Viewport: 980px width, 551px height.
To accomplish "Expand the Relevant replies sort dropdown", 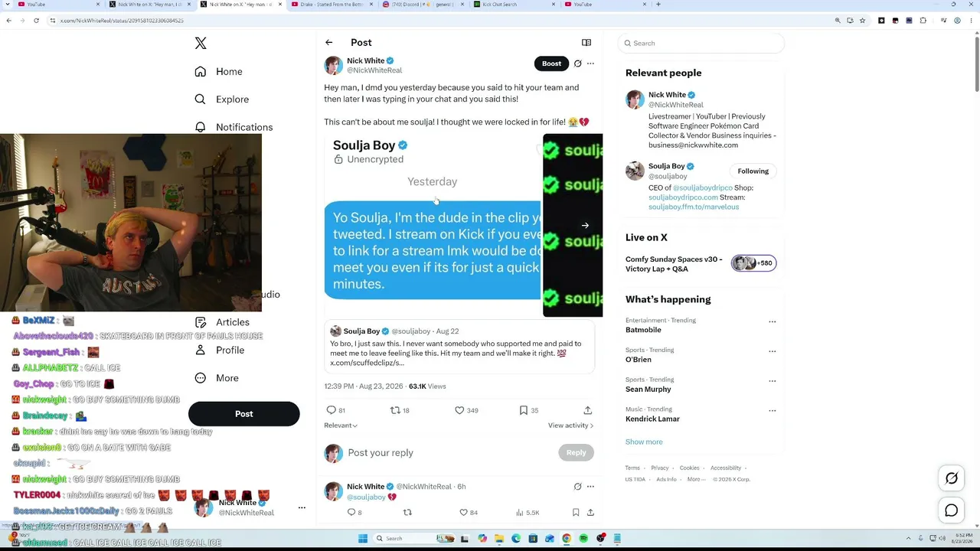I will pyautogui.click(x=341, y=425).
